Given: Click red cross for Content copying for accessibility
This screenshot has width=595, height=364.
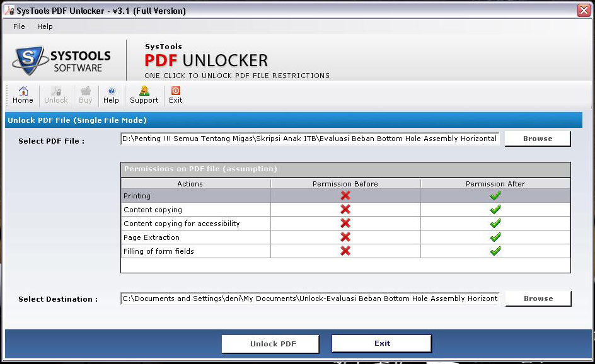Looking at the screenshot, I should coord(345,224).
